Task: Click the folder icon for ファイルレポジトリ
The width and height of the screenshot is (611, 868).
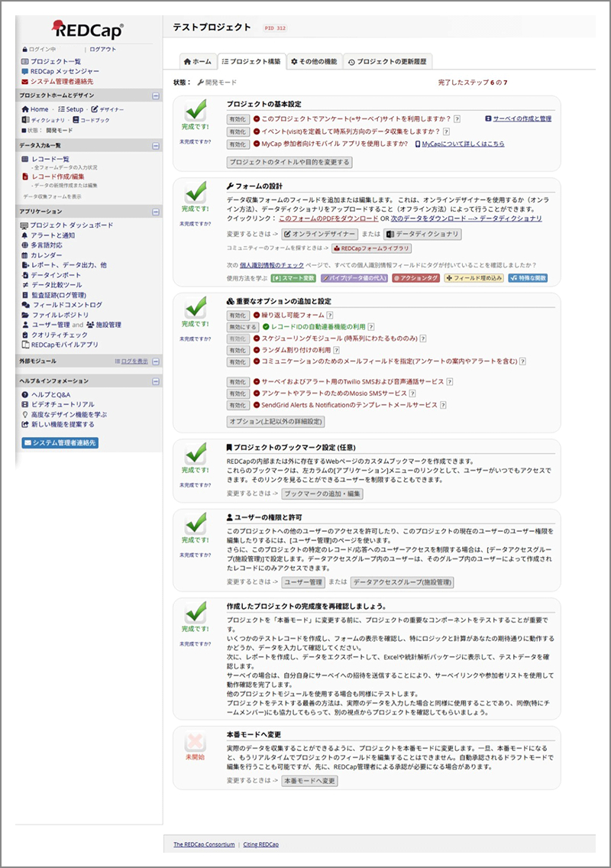Action: click(x=25, y=315)
